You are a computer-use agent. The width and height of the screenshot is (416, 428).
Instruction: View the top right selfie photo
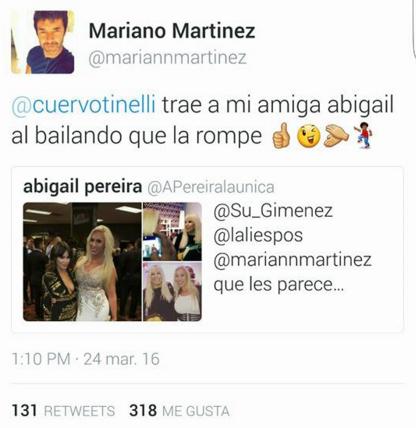[172, 232]
